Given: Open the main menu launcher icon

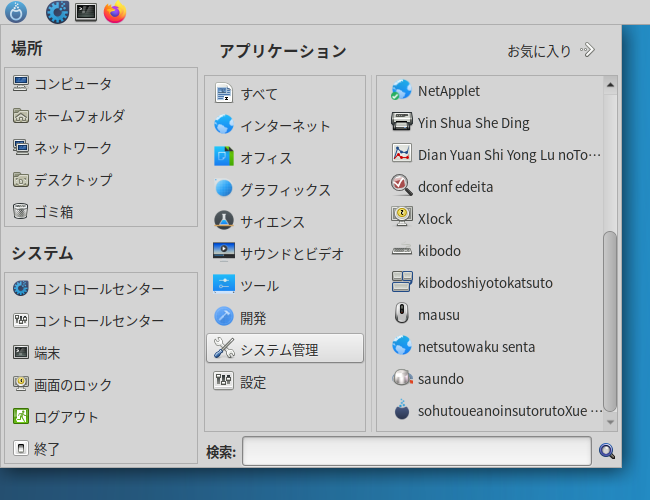Looking at the screenshot, I should pos(16,12).
